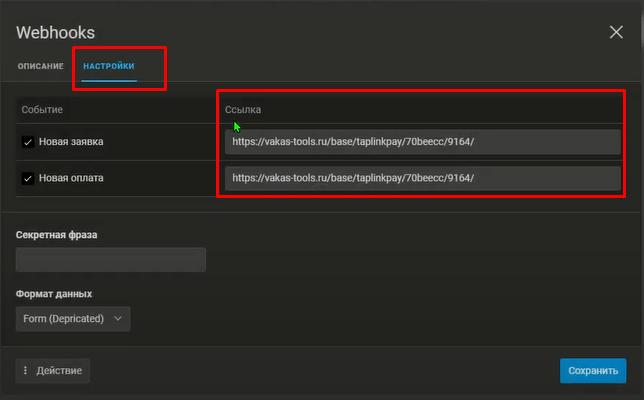This screenshot has height=400, width=644.
Task: Switch to the ОПИСАНИЕ tab
Action: point(40,66)
